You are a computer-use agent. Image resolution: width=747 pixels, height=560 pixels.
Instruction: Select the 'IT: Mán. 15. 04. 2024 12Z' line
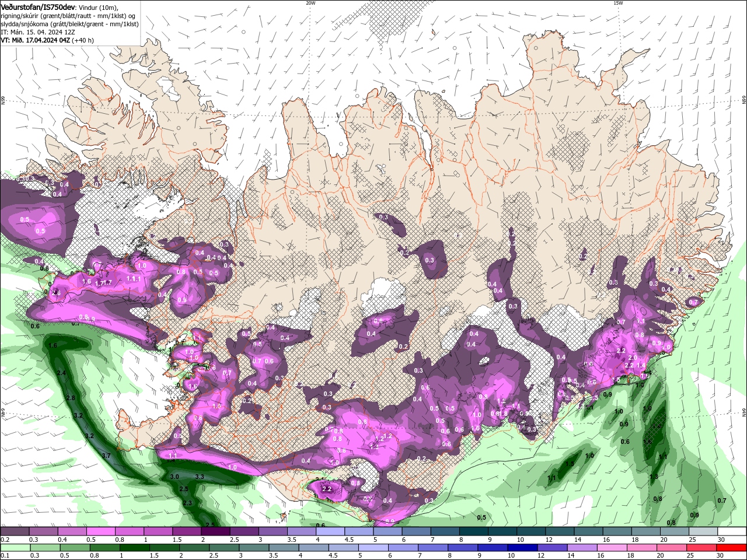(37, 32)
